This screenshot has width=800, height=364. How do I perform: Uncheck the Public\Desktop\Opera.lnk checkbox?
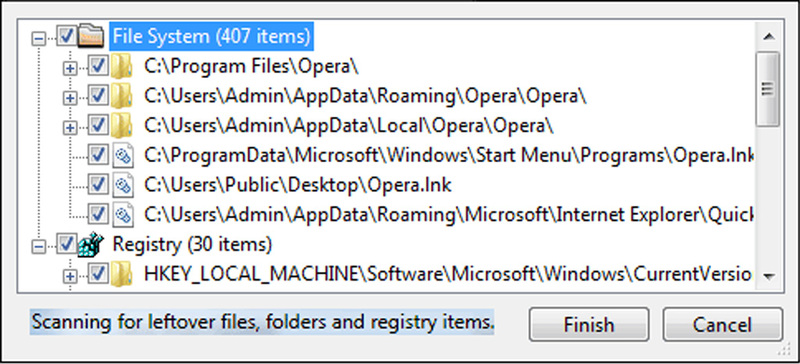coord(98,185)
